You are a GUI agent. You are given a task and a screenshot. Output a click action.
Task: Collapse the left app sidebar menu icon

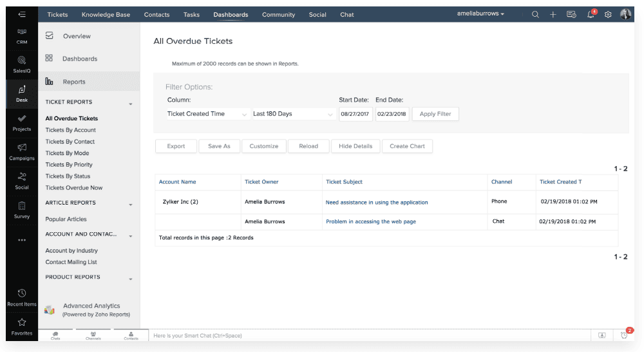pos(22,14)
